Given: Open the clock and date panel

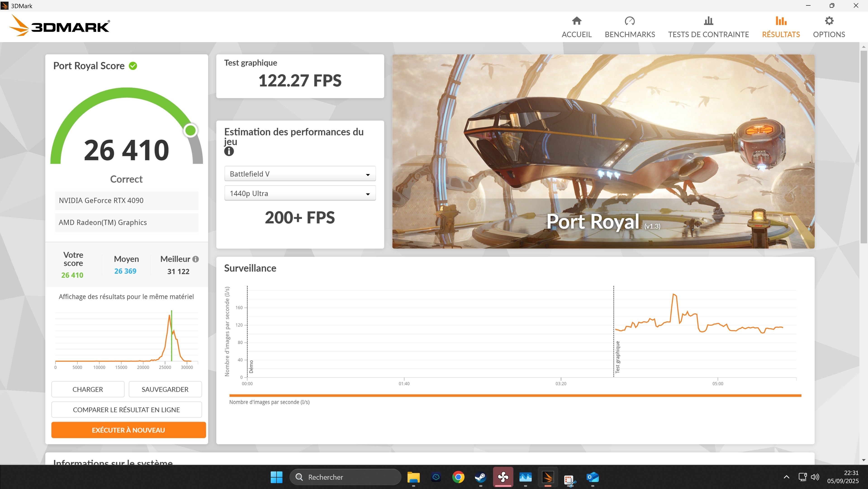Looking at the screenshot, I should [843, 477].
